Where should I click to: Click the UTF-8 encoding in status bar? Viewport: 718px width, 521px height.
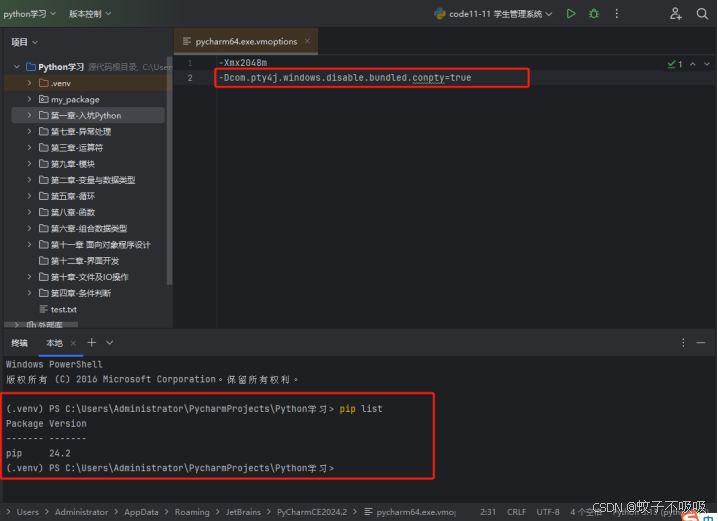pyautogui.click(x=548, y=512)
